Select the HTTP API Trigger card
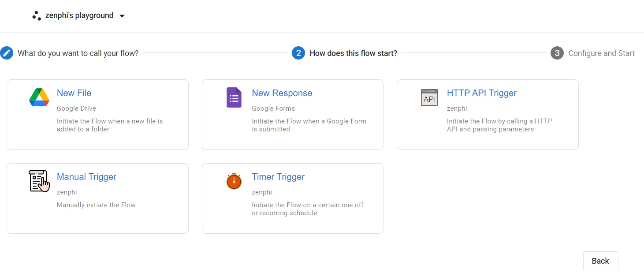Image resolution: width=644 pixels, height=280 pixels. pyautogui.click(x=488, y=115)
